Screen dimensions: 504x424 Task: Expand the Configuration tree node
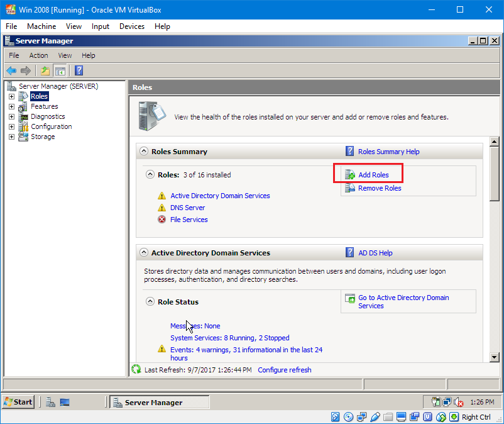pyautogui.click(x=11, y=126)
